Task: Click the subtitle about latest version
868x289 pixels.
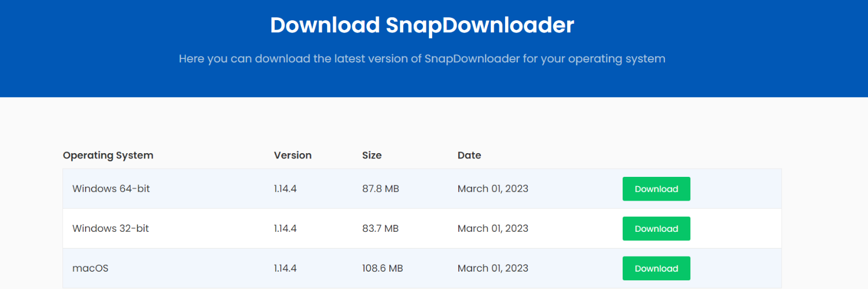Action: coord(422,58)
